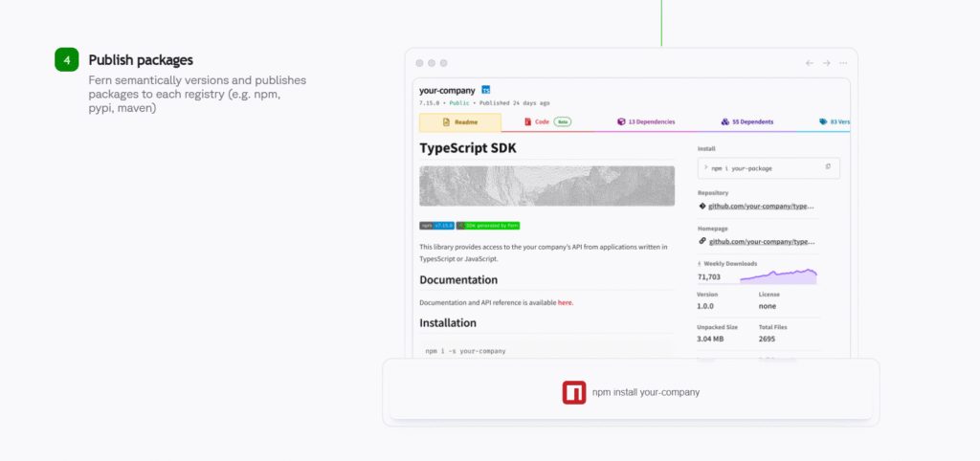Open the 83 Versions tab
This screenshot has width=980, height=461.
tap(833, 122)
